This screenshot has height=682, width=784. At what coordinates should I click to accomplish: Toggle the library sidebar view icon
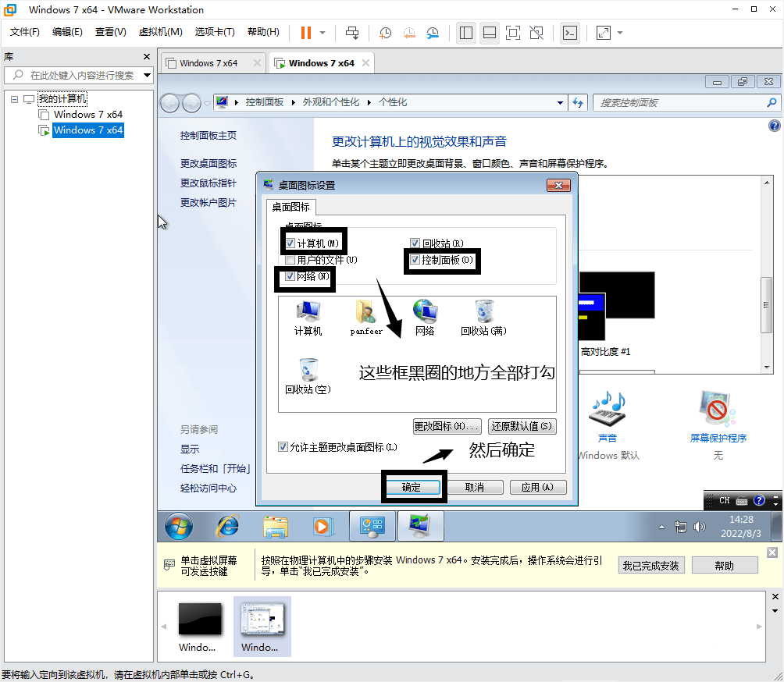point(466,33)
